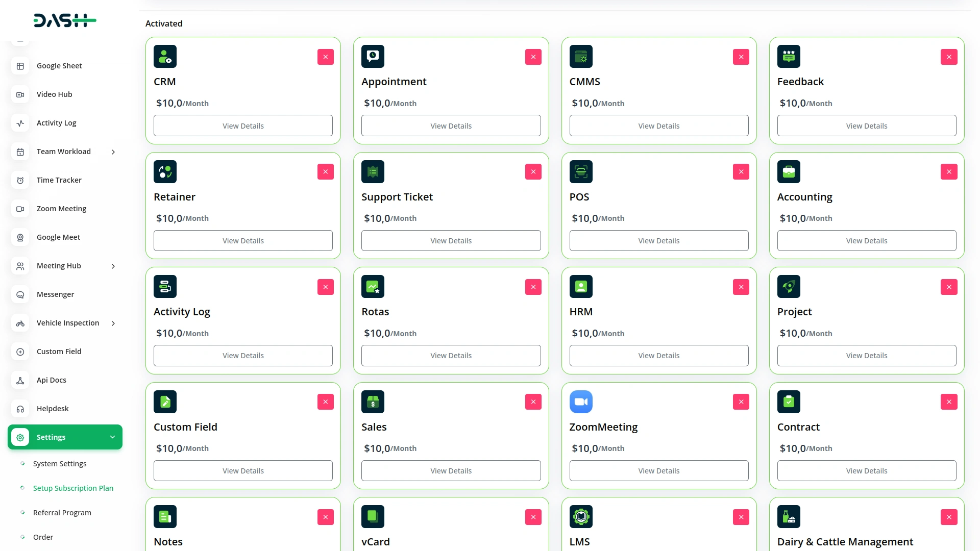The height and width of the screenshot is (551, 980).
Task: Deactivate the POS module via red X
Action: (x=741, y=172)
